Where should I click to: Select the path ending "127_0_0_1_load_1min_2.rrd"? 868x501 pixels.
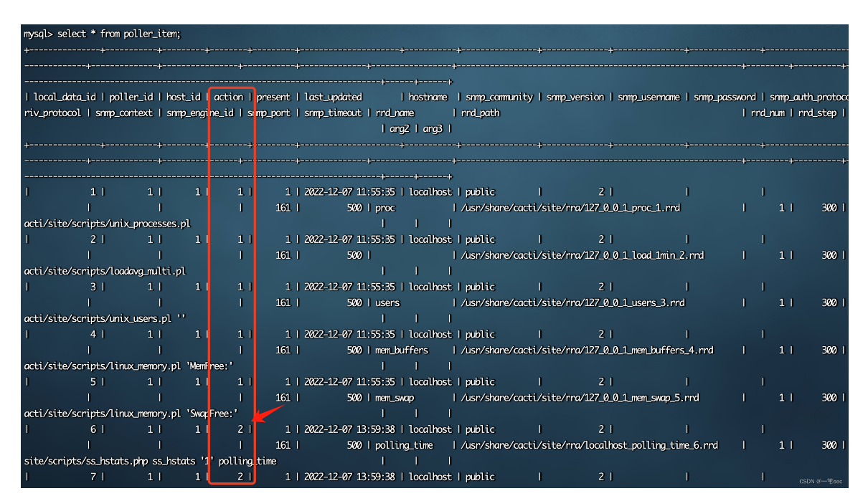(582, 255)
